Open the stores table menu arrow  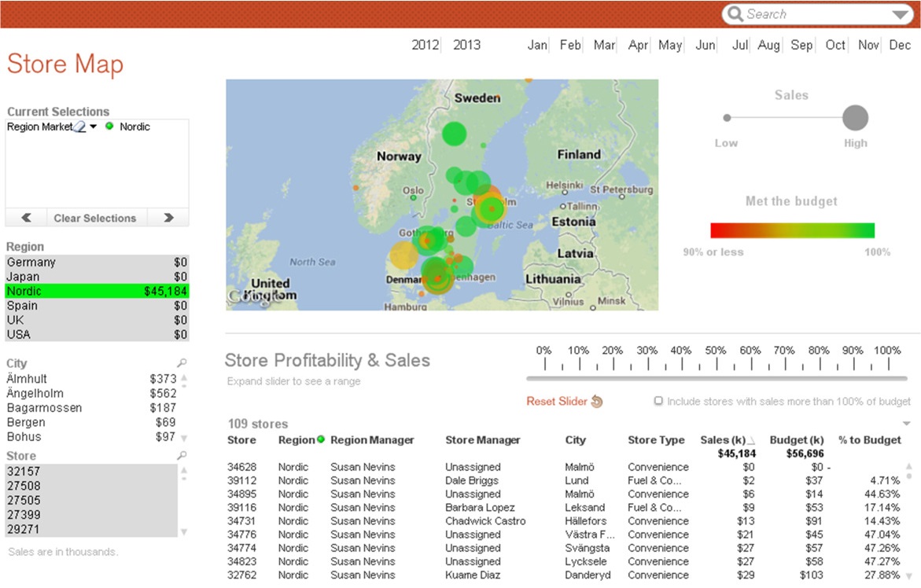pyautogui.click(x=906, y=423)
